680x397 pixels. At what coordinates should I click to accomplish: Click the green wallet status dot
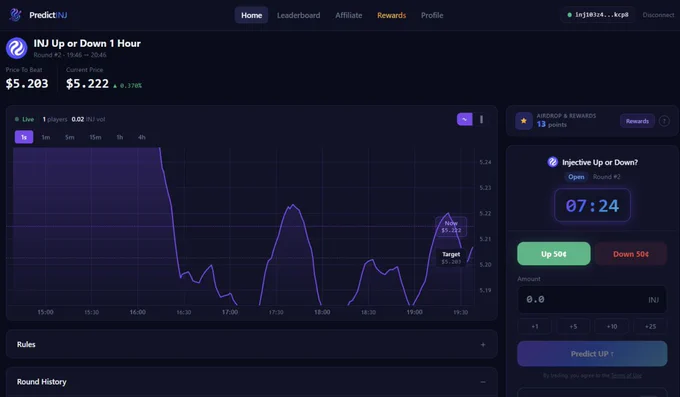569,15
